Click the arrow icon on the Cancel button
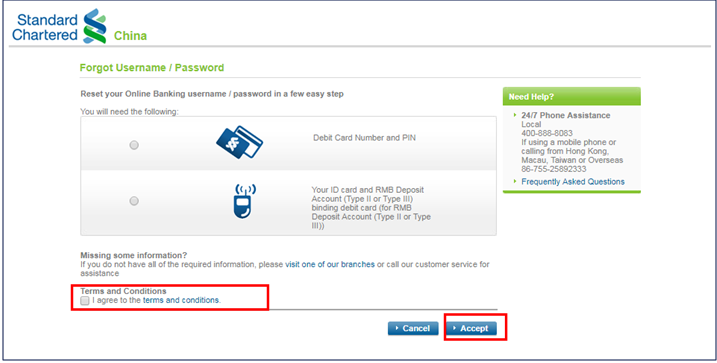 coord(396,328)
